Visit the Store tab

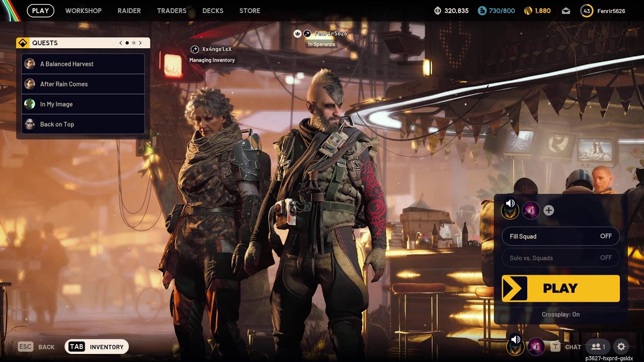tap(250, 11)
